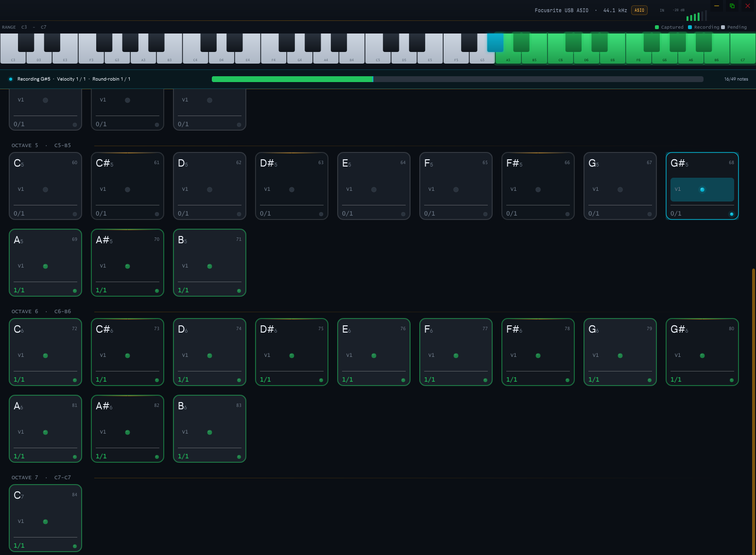Click the -20 dB input level label
Viewport: 756px width, 555px height.
point(679,10)
